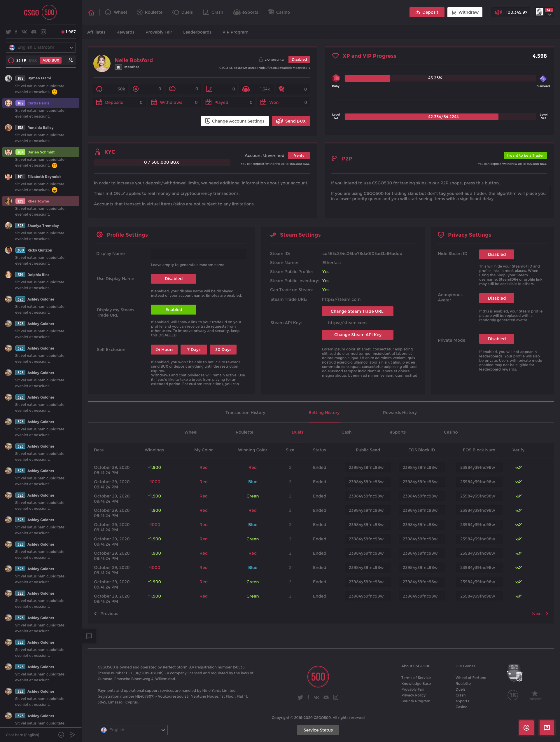Viewport: 560px width, 742px height.
Task: Expand the English Chatroom dropdown
Action: coord(41,47)
